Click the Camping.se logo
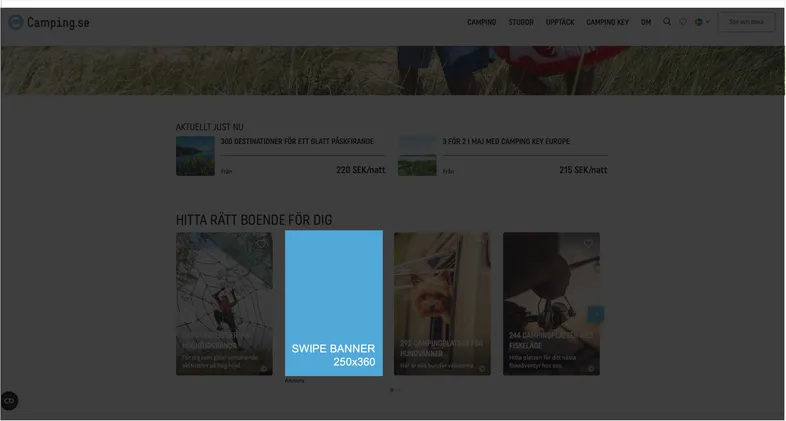The height and width of the screenshot is (421, 786). (x=49, y=22)
